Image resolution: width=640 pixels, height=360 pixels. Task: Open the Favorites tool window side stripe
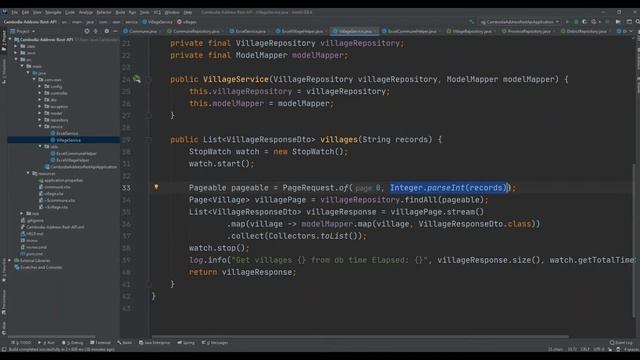click(x=4, y=270)
